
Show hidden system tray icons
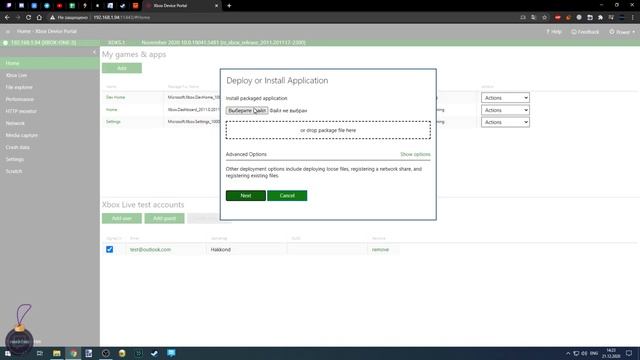coord(568,353)
